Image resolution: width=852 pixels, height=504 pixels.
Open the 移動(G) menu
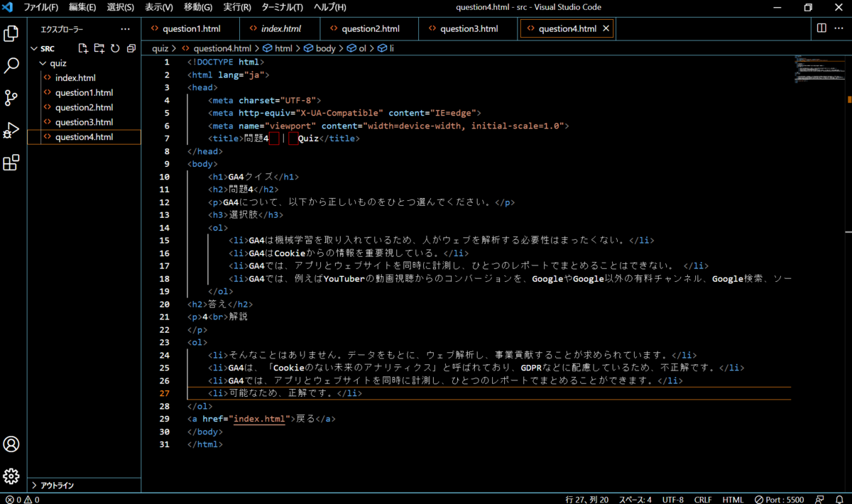coord(198,7)
